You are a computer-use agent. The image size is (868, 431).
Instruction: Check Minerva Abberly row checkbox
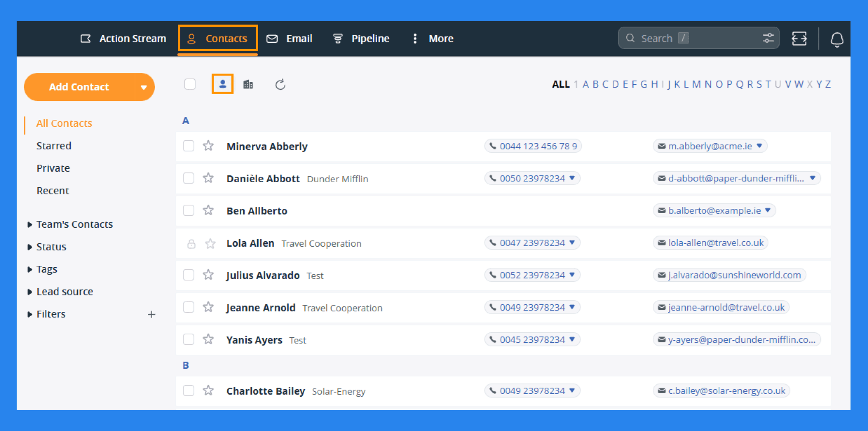pyautogui.click(x=189, y=146)
